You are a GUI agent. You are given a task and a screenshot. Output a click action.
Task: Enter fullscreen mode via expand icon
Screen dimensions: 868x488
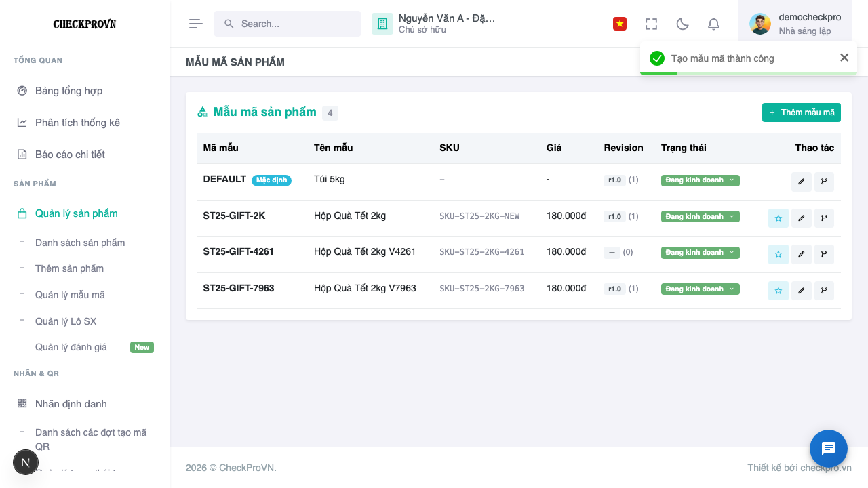click(652, 24)
